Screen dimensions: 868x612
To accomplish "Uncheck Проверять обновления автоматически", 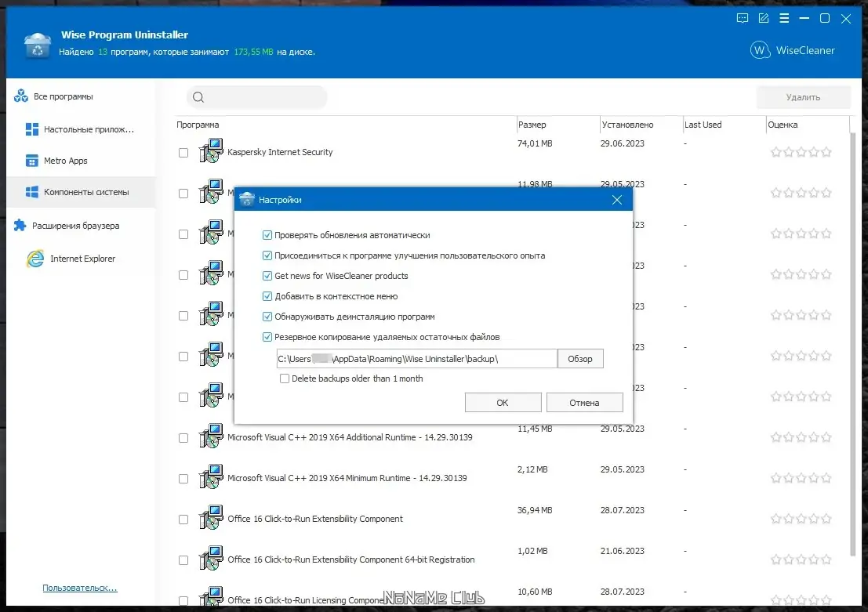I will pyautogui.click(x=267, y=234).
